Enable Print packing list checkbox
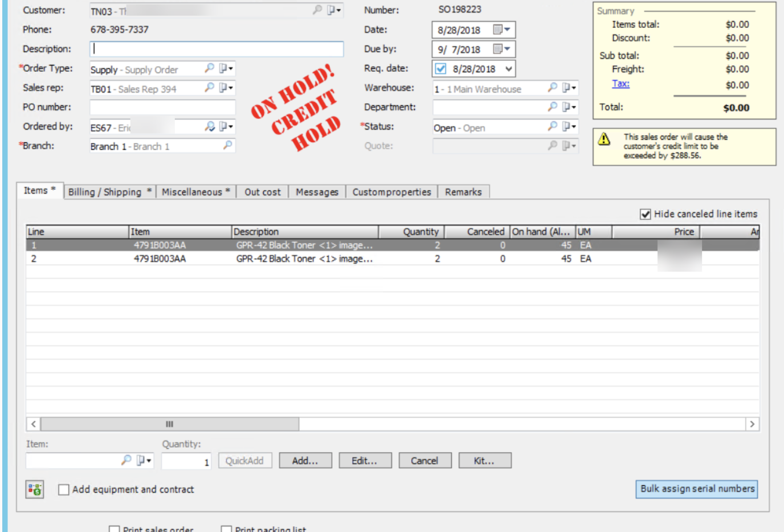 pos(227,529)
